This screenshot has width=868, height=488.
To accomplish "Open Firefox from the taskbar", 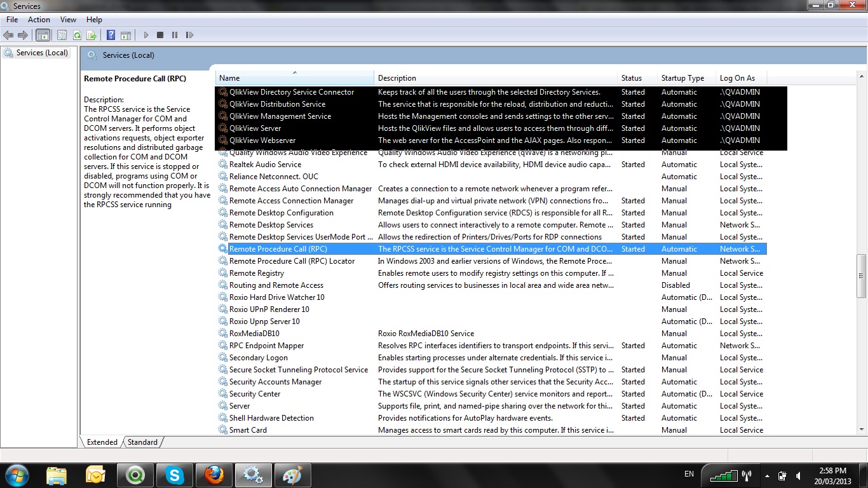I will pyautogui.click(x=214, y=475).
